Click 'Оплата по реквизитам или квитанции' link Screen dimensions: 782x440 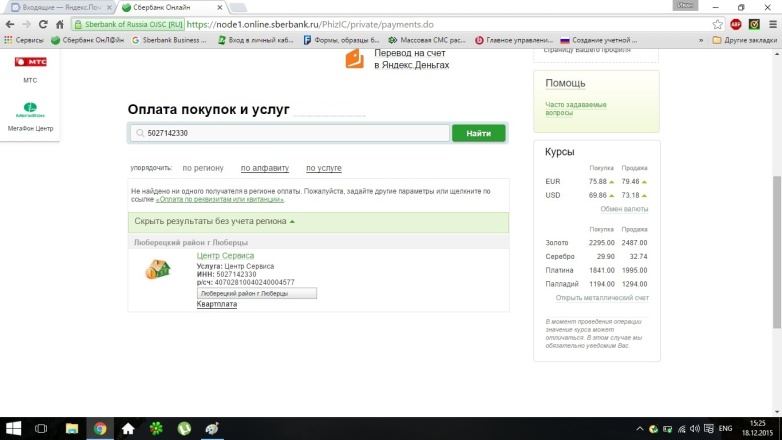pos(219,199)
